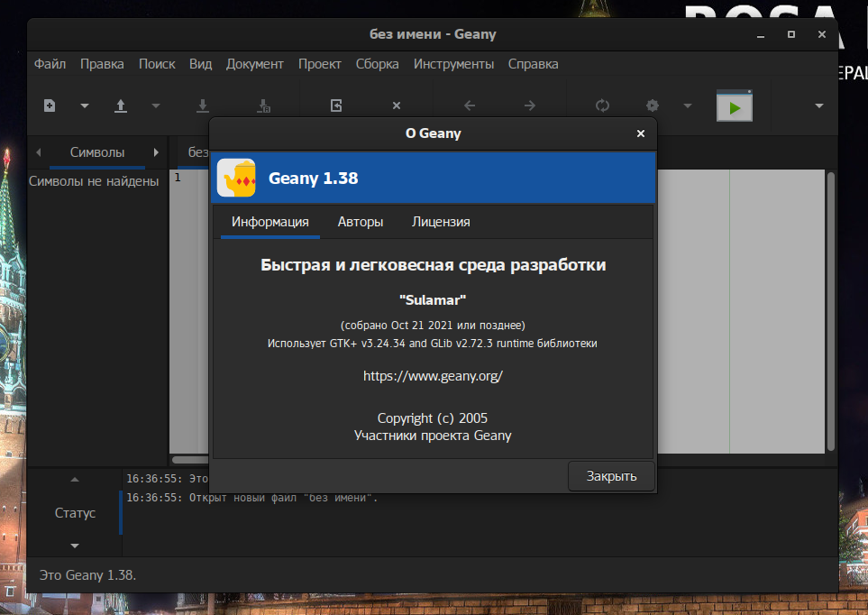Click the Revert/reload file toolbar icon
868x615 pixels.
point(336,106)
